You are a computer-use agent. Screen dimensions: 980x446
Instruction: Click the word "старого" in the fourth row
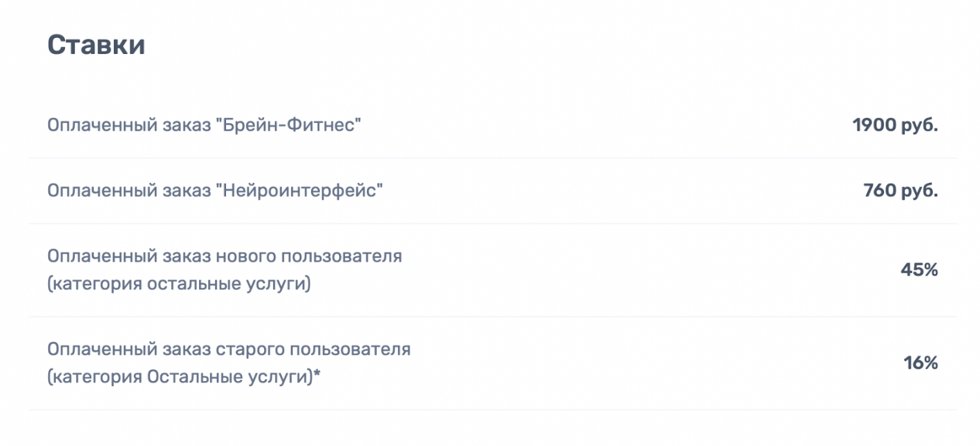(247, 351)
